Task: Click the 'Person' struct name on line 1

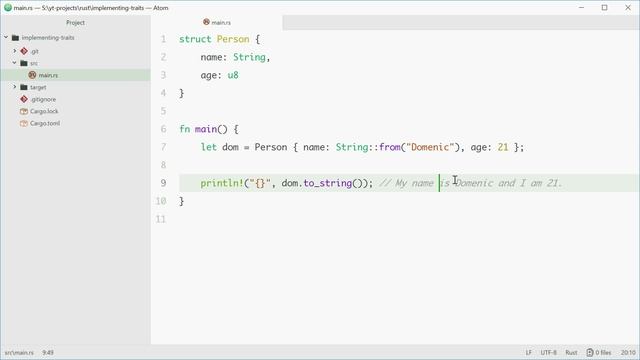Action: click(233, 39)
